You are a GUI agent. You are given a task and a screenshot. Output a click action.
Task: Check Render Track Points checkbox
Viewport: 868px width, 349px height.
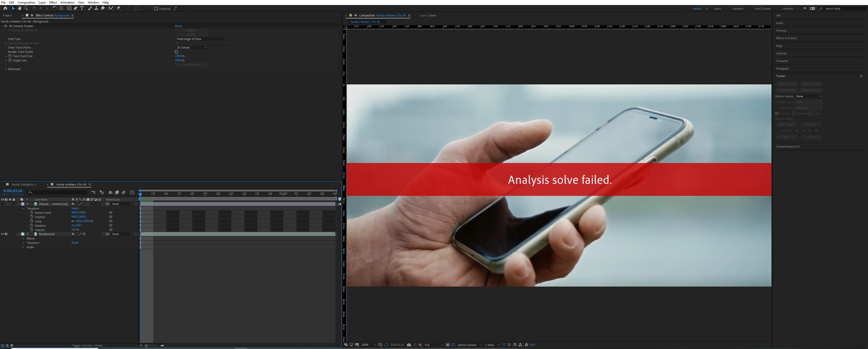click(x=176, y=52)
